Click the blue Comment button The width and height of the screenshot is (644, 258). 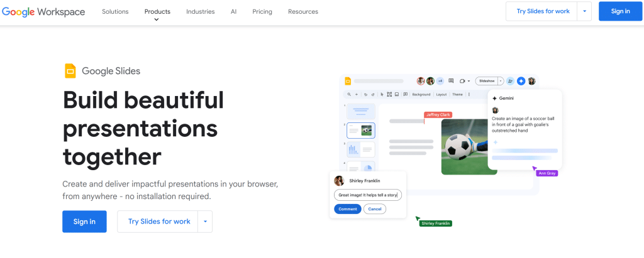(347, 209)
